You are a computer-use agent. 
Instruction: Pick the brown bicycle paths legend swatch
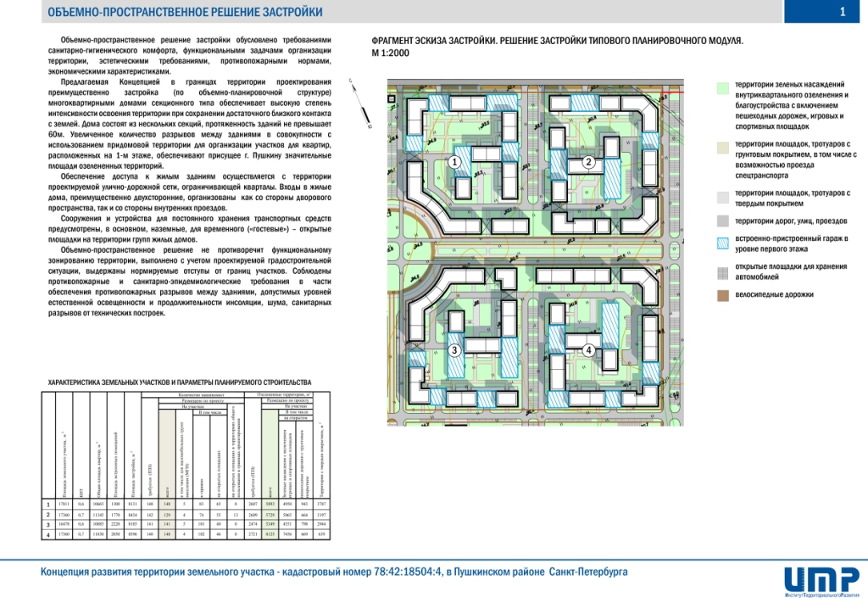coord(722,295)
